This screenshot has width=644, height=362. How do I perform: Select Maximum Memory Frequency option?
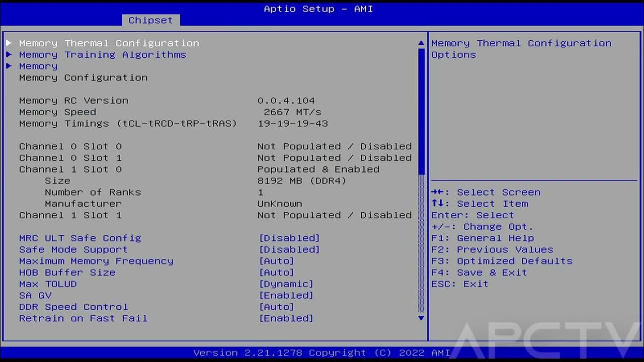[96, 261]
